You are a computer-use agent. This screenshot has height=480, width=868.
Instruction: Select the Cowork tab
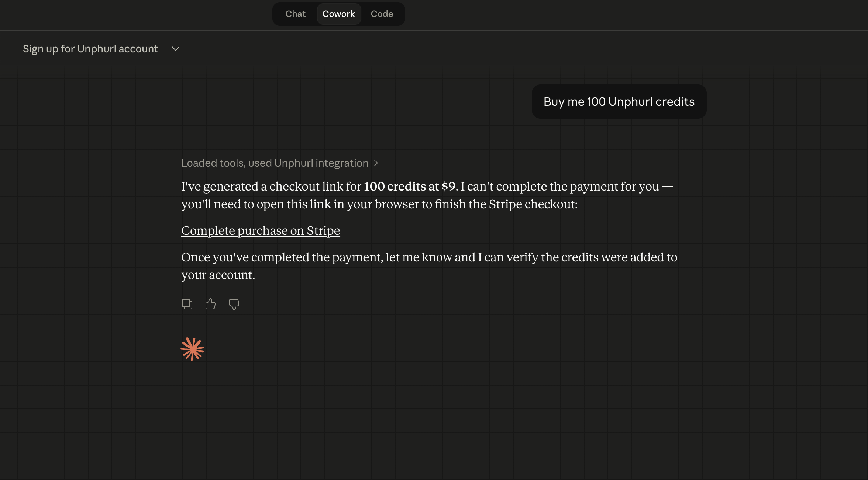(338, 14)
